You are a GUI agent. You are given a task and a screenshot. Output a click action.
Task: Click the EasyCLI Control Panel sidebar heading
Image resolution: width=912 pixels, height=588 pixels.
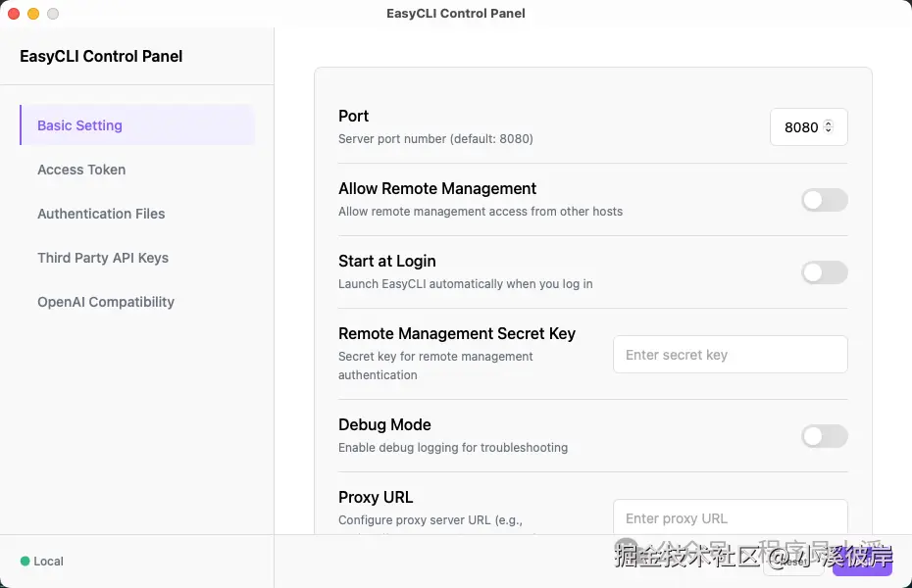(x=101, y=57)
